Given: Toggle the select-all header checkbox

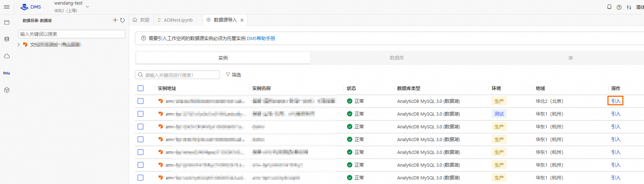Looking at the screenshot, I should (x=141, y=88).
